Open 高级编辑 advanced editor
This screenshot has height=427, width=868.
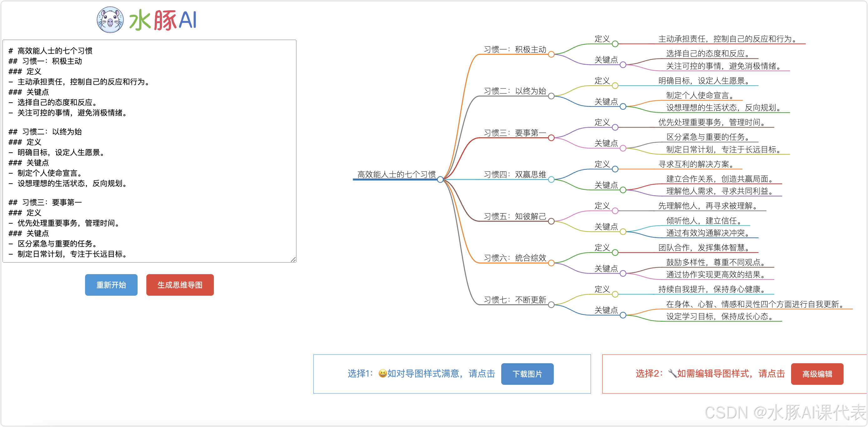click(817, 374)
